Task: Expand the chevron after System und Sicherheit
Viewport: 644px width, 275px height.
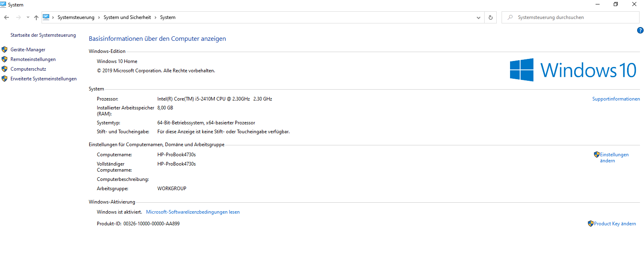Action: [155, 17]
